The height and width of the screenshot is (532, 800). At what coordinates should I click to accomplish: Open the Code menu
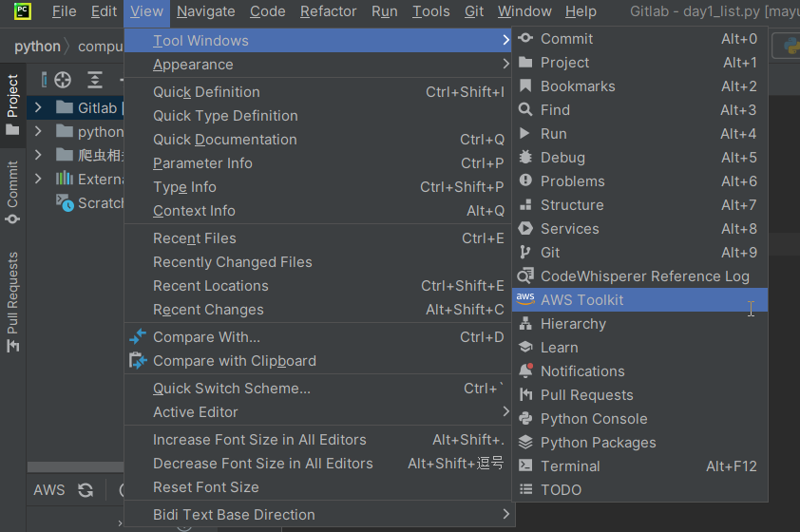click(x=267, y=11)
